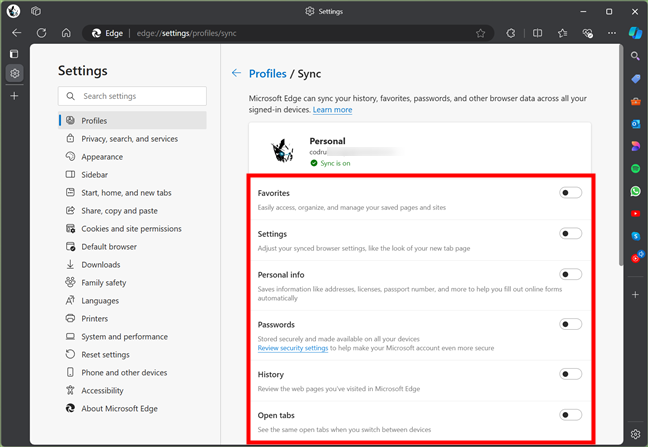Open Share, copy and paste settings

click(x=132, y=211)
